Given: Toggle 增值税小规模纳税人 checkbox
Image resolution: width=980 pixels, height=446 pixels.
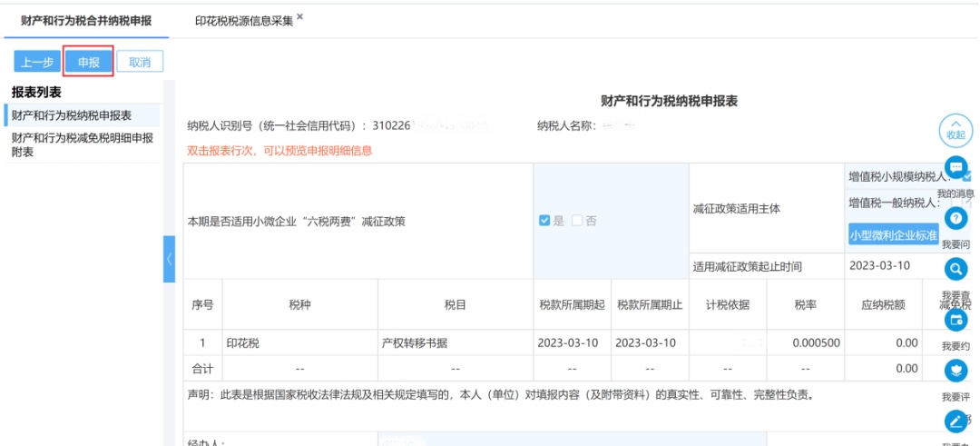Looking at the screenshot, I should click(966, 176).
